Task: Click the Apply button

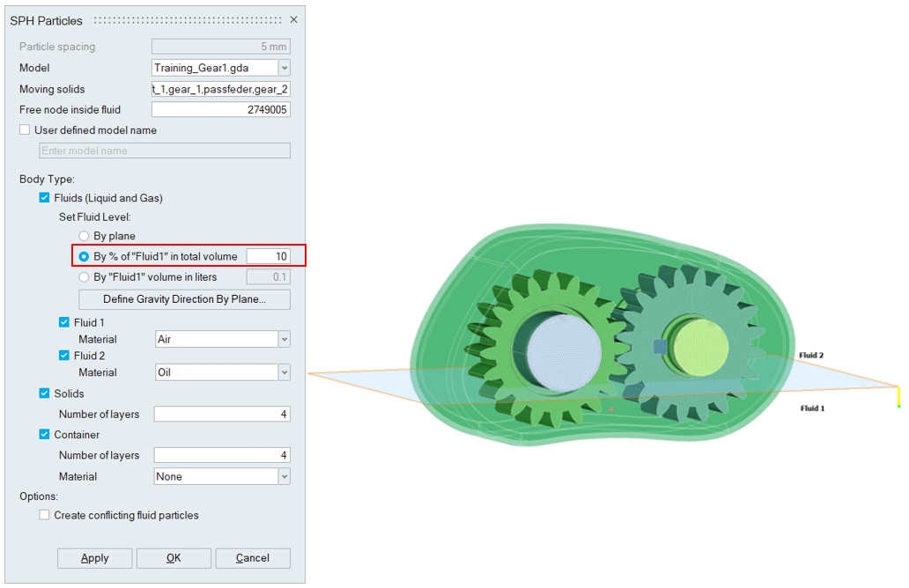Action: (x=95, y=558)
